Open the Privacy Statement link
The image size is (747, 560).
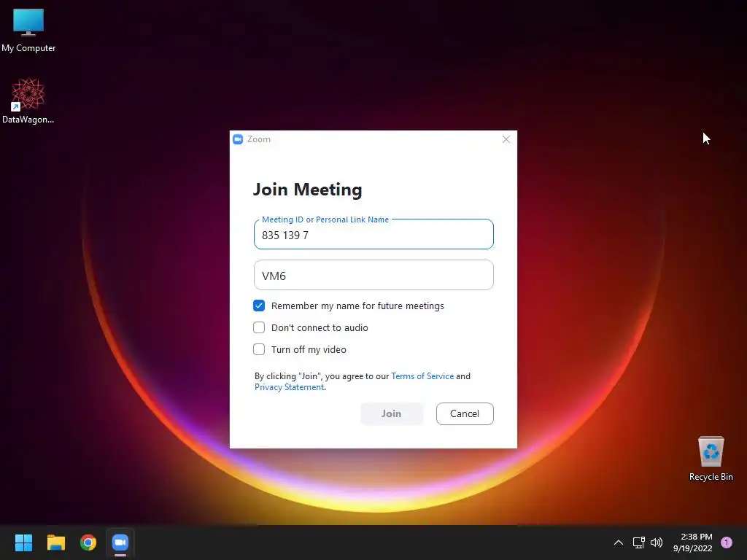pyautogui.click(x=289, y=387)
